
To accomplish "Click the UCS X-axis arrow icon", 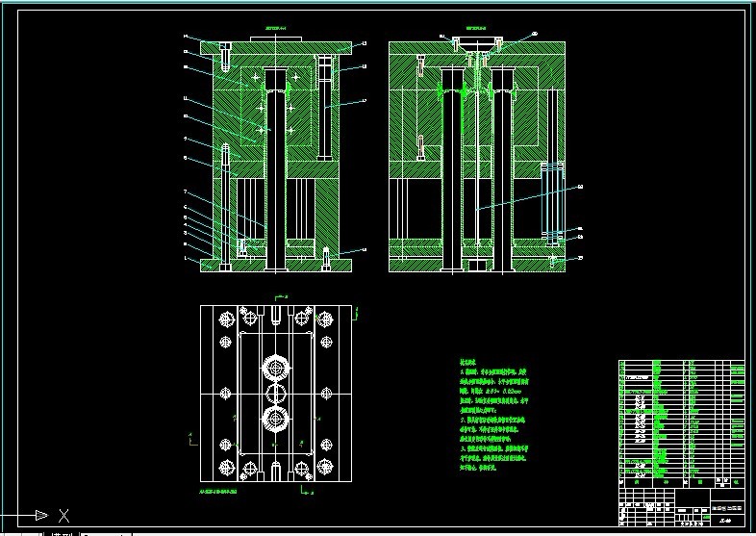I will click(x=42, y=515).
